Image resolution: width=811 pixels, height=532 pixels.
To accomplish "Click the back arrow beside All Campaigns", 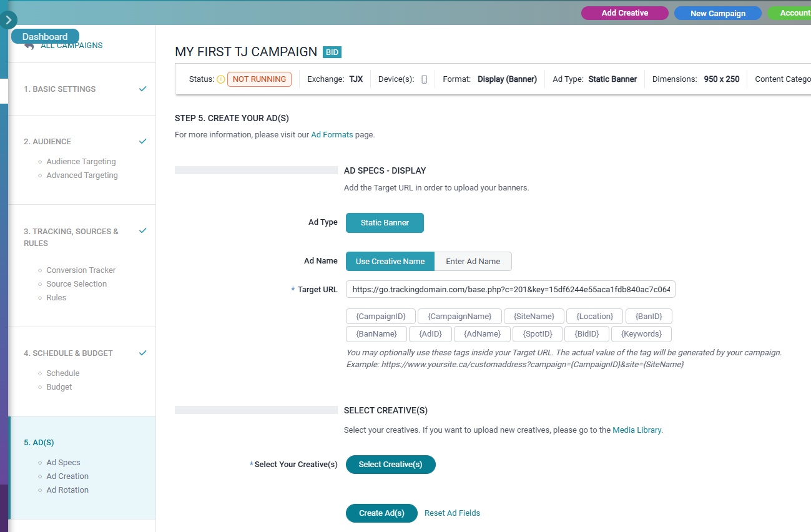I will pyautogui.click(x=29, y=46).
